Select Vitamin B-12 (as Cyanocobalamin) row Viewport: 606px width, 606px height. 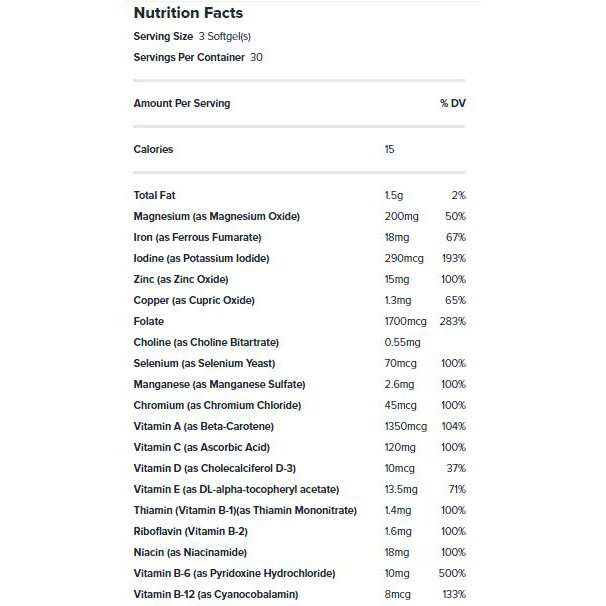[x=299, y=594]
